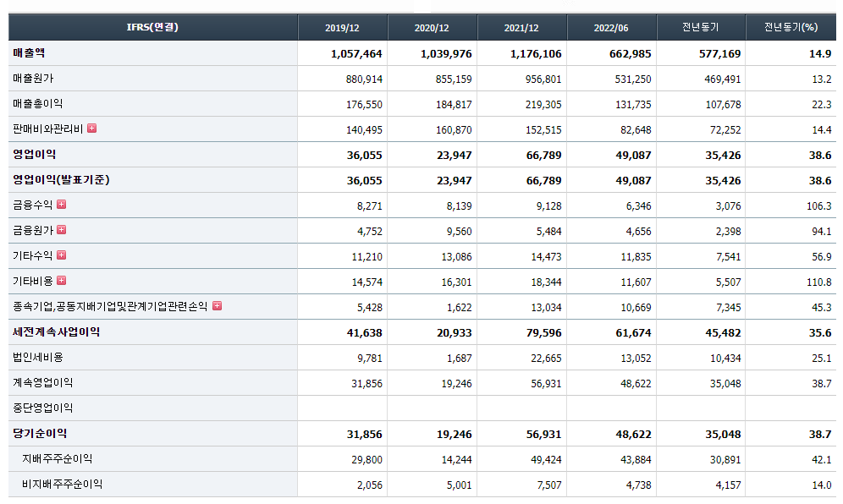Select the 2019/12 column header
This screenshot has width=843, height=504.
click(343, 27)
